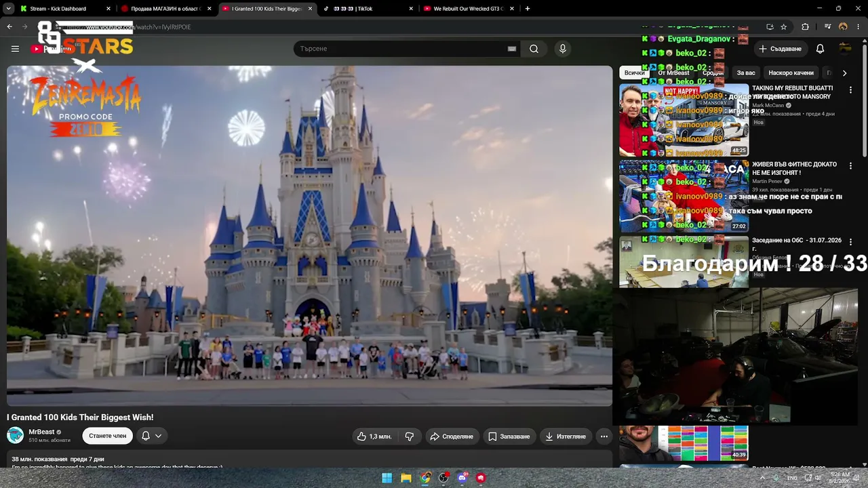Click the Създаване create button
Screen dimensions: 868x488
click(780, 49)
